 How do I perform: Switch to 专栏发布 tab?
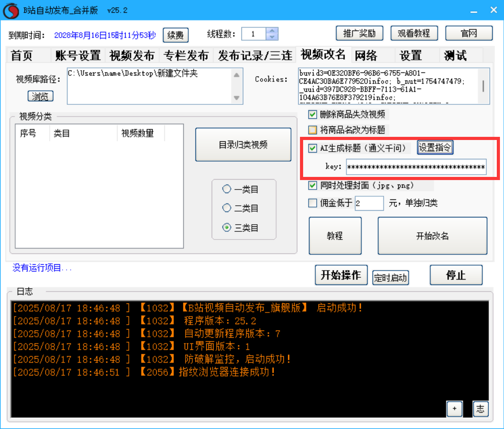tap(186, 55)
